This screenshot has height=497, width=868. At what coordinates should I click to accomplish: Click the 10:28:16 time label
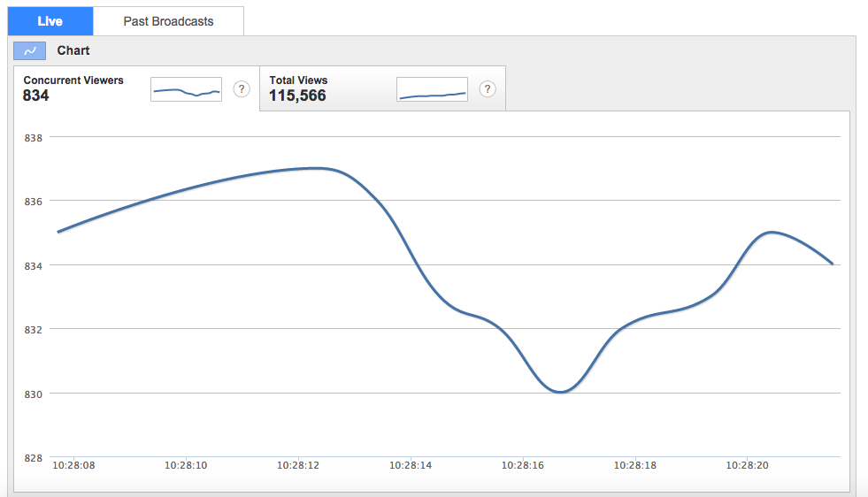coord(523,465)
